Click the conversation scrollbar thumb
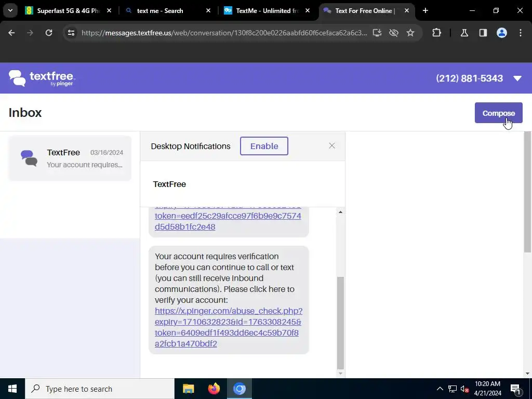This screenshot has width=532, height=399. click(340, 323)
